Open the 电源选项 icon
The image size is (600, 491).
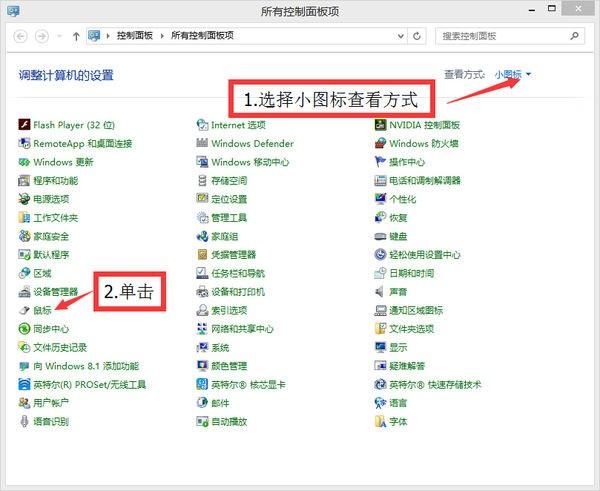point(24,199)
